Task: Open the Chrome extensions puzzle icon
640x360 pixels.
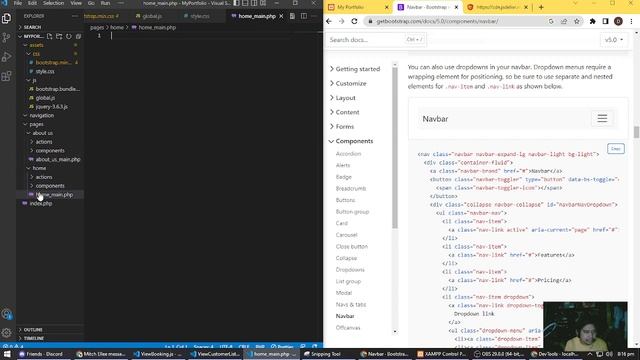Action: (592, 21)
